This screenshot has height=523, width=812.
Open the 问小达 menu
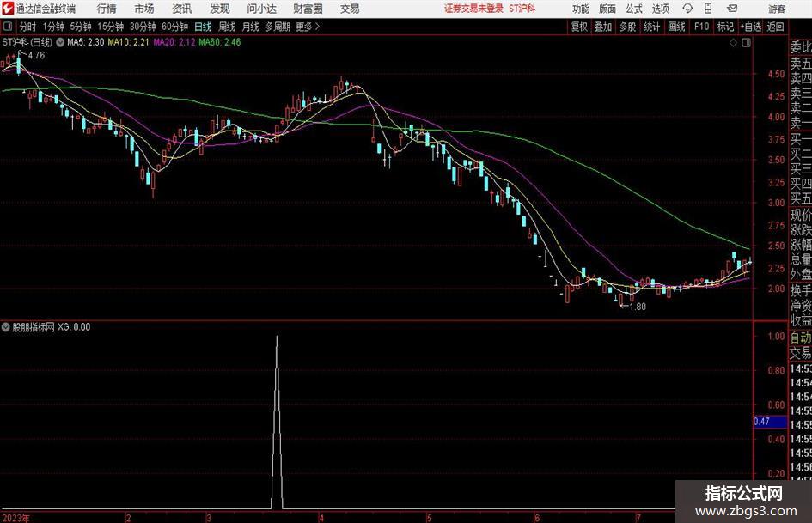click(261, 9)
